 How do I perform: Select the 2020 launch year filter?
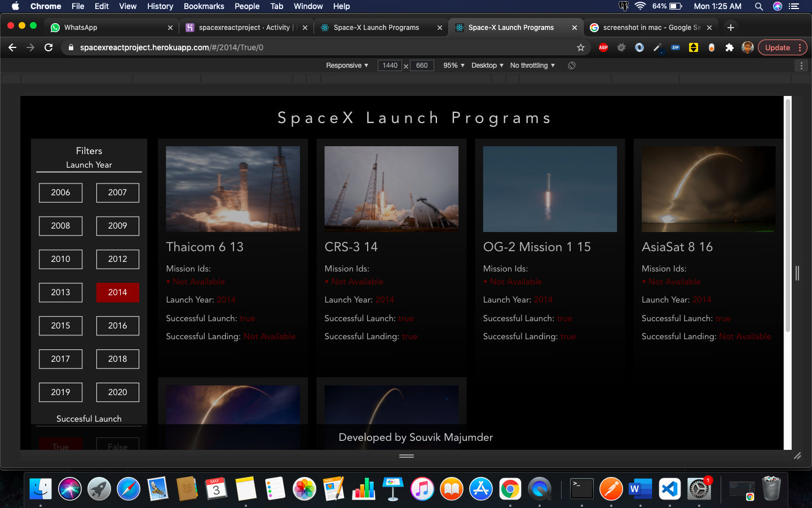coord(118,392)
